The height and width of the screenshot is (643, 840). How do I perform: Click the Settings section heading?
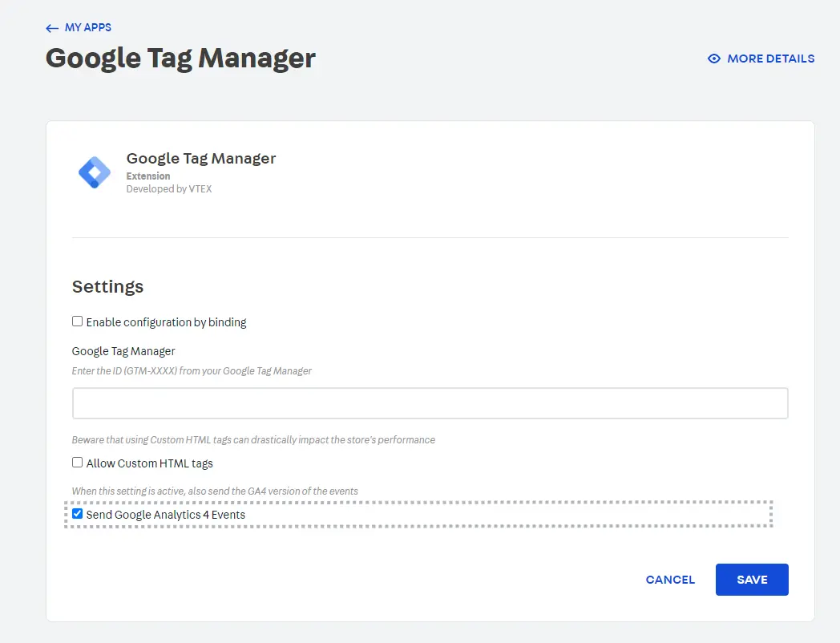[107, 286]
